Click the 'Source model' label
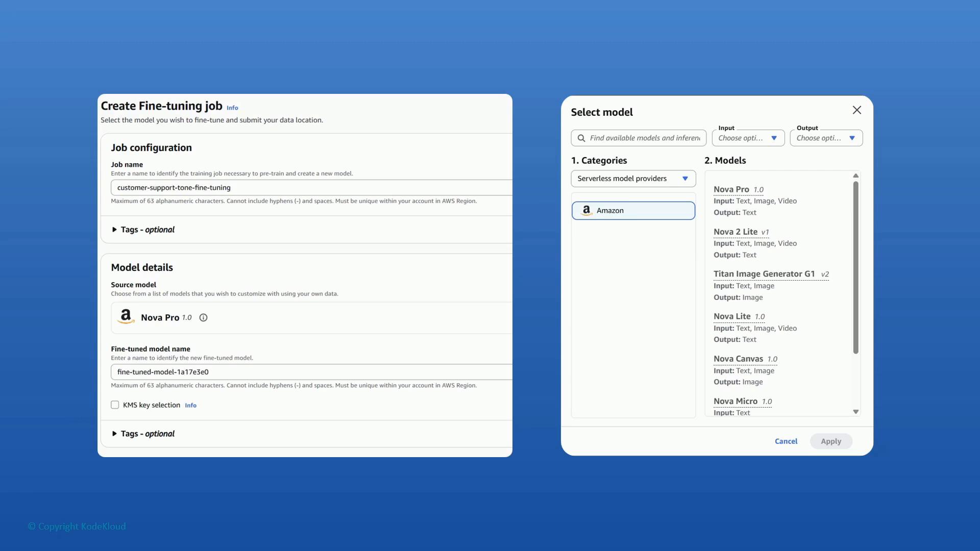This screenshot has height=551, width=980. 133,285
